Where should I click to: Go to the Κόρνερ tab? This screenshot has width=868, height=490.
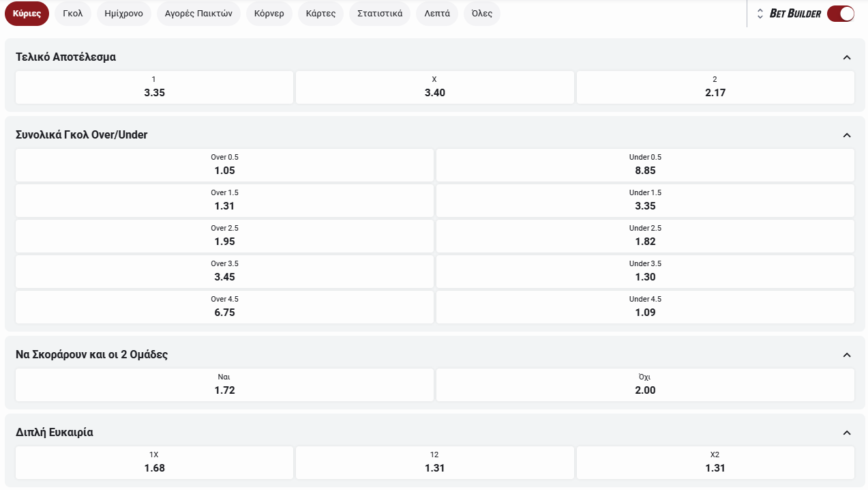[x=269, y=14]
